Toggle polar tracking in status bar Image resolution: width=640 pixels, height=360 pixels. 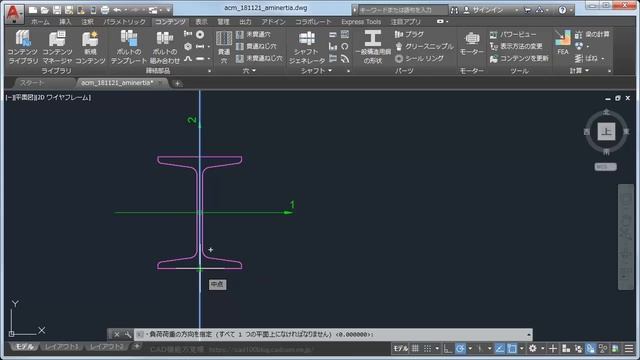click(x=460, y=348)
